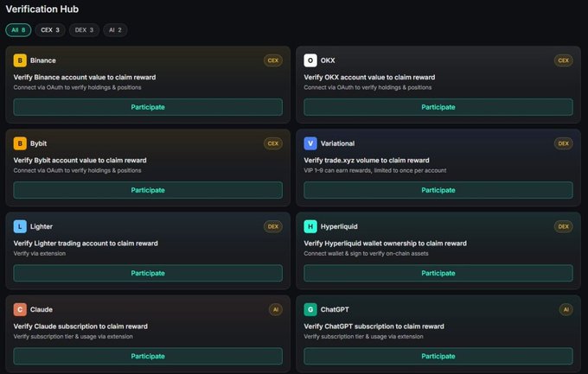The image size is (588, 374).
Task: Click the OKX name label
Action: pyautogui.click(x=328, y=60)
